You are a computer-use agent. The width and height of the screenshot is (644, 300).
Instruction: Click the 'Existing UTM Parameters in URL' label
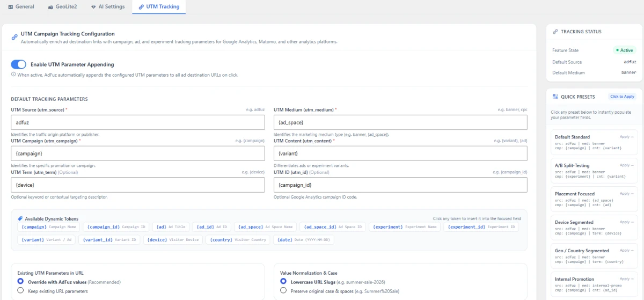(50, 273)
